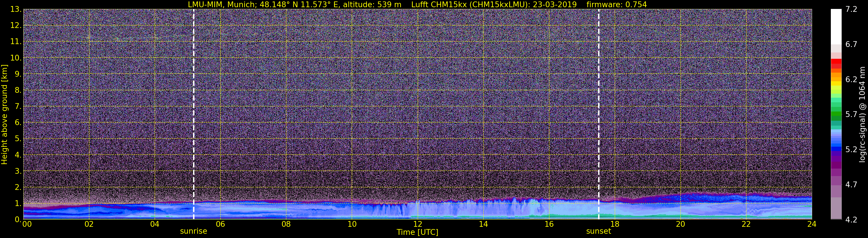The height and width of the screenshot is (238, 868).
Task: Click the '12' time axis tick label
Action: tap(417, 224)
